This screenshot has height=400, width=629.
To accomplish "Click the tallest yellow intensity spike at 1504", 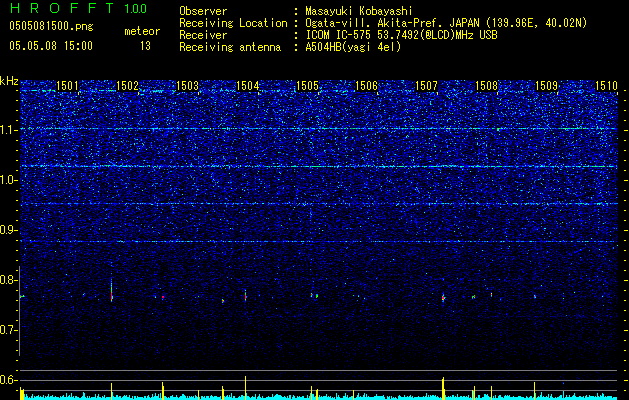I will click(x=245, y=388).
